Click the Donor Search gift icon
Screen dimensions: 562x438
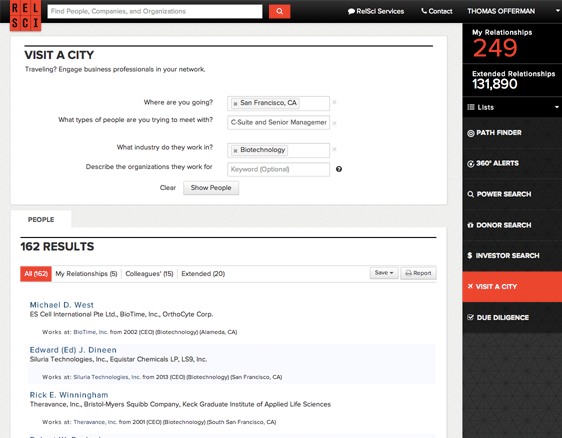point(471,225)
